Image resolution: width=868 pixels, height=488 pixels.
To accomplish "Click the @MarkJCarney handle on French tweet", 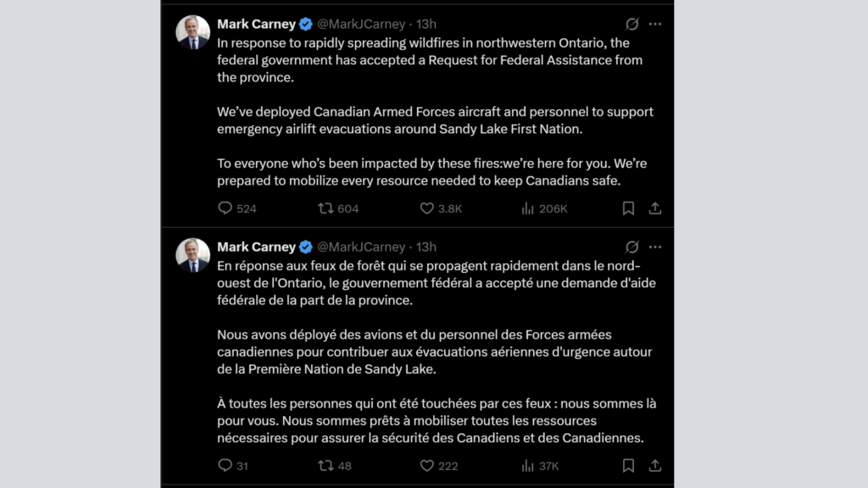I will (x=361, y=247).
